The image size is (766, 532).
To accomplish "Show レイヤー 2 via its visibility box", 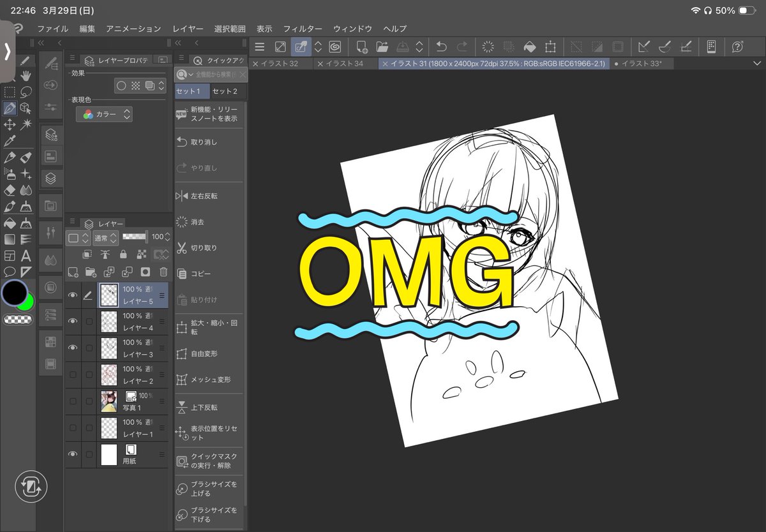I will click(73, 374).
